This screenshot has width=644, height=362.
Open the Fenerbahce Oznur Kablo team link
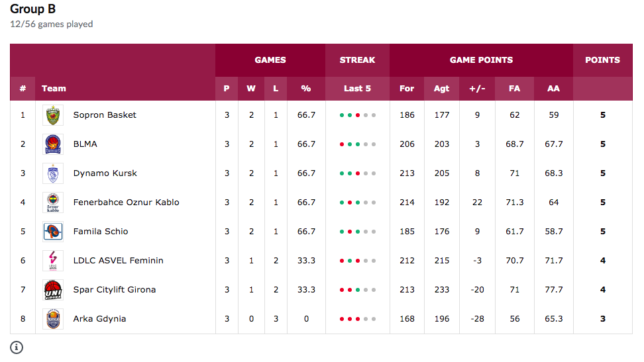point(126,203)
